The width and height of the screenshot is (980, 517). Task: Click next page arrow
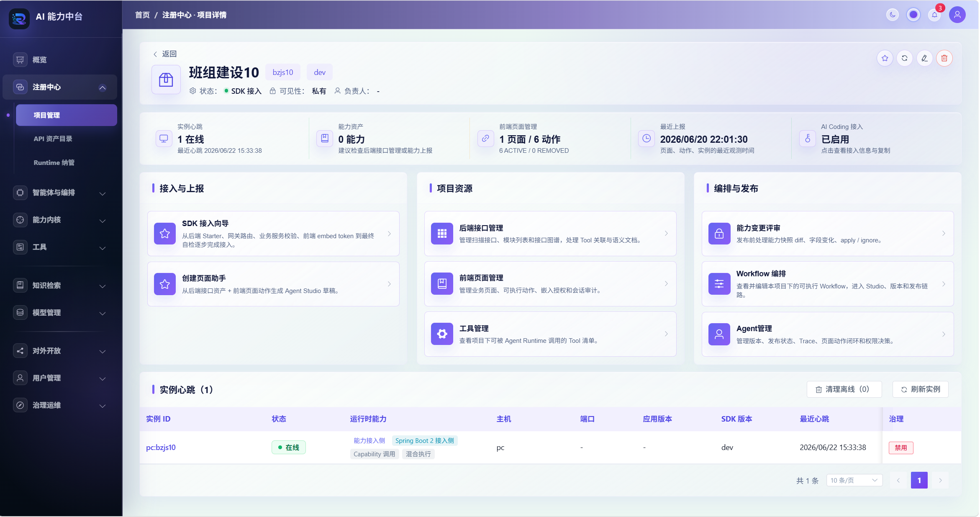[x=940, y=480]
